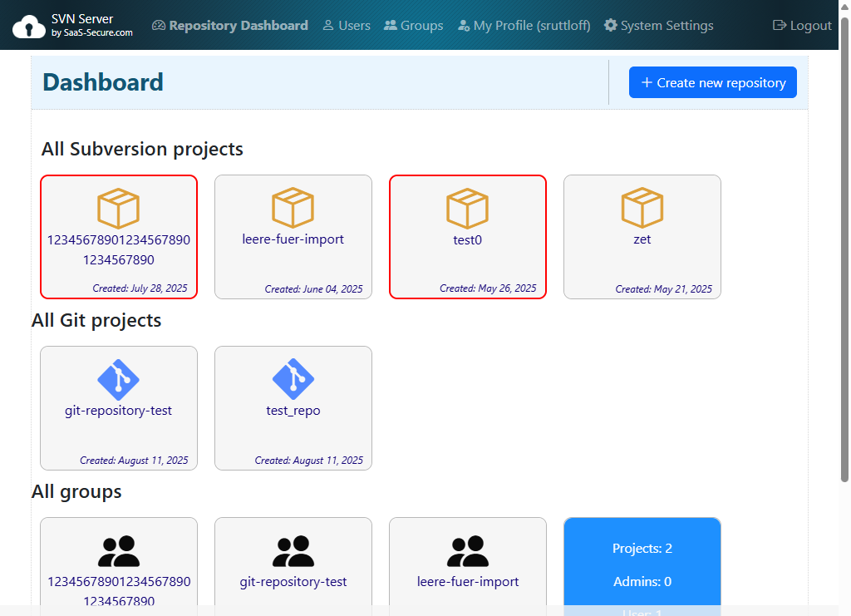Switch to the Groups section in navbar
Image resolution: width=851 pixels, height=616 pixels.
click(x=413, y=25)
